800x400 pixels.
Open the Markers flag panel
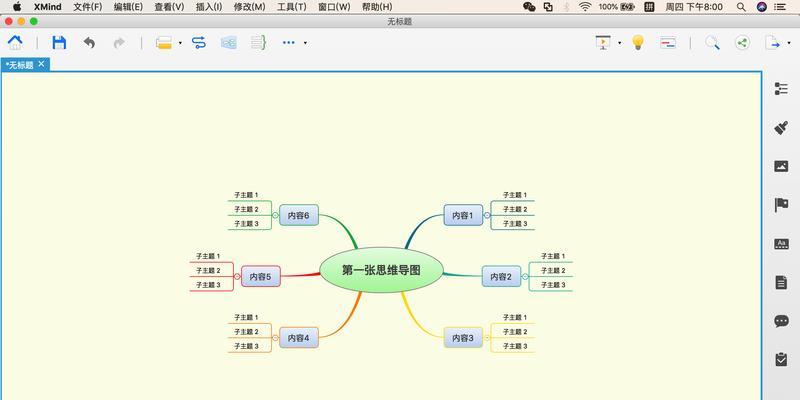coord(781,205)
